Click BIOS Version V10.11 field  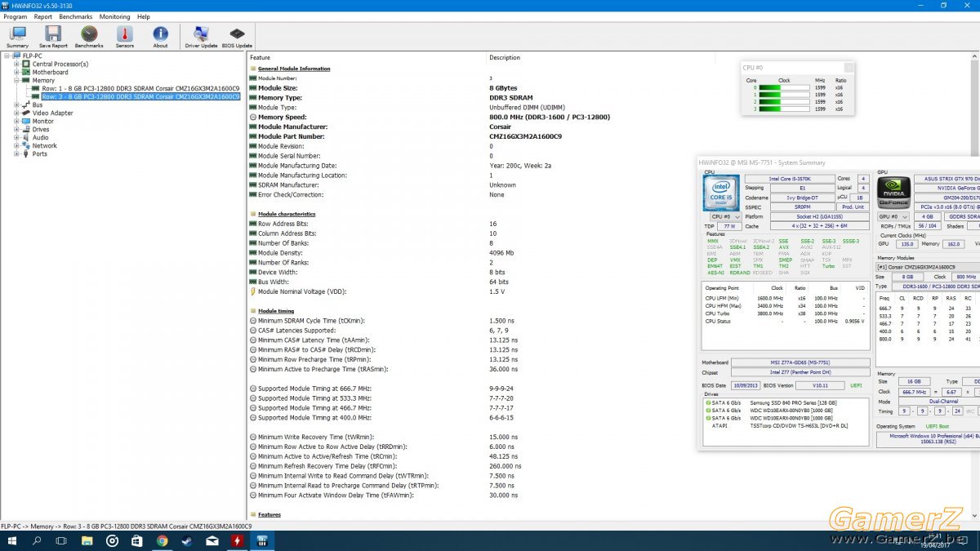pyautogui.click(x=820, y=385)
